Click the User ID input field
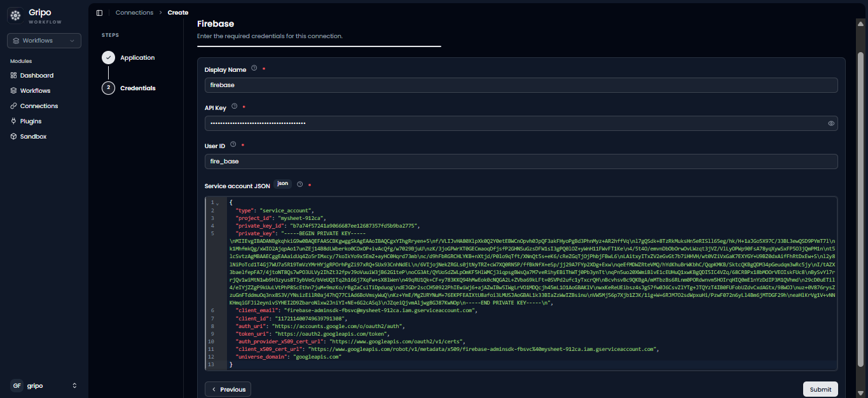Image resolution: width=868 pixels, height=398 pixels. tap(521, 161)
